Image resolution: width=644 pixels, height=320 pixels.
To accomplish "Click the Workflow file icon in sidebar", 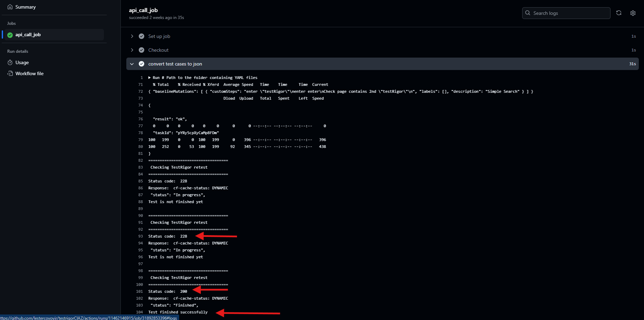I will point(10,73).
